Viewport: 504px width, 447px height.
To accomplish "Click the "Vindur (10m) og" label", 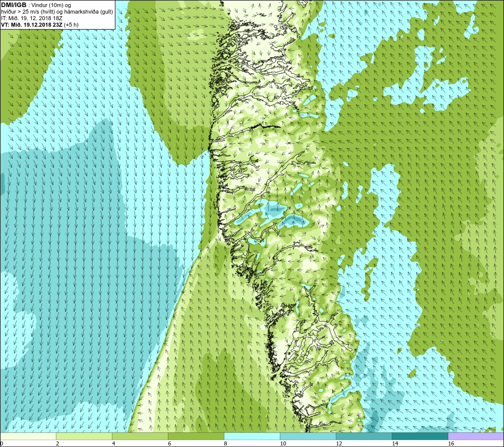I will click(52, 6).
